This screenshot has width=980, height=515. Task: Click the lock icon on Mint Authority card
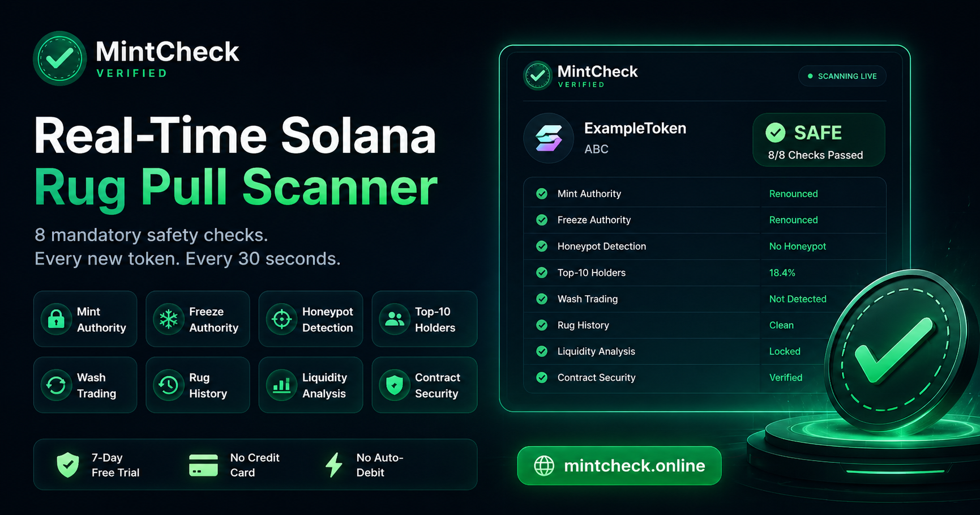56,319
